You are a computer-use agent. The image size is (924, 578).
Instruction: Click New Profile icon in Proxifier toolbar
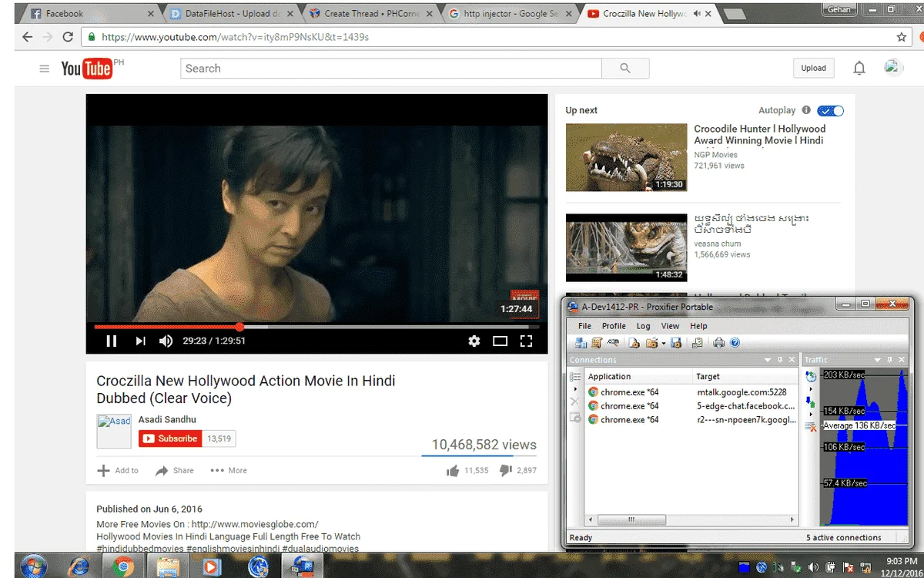(x=635, y=343)
